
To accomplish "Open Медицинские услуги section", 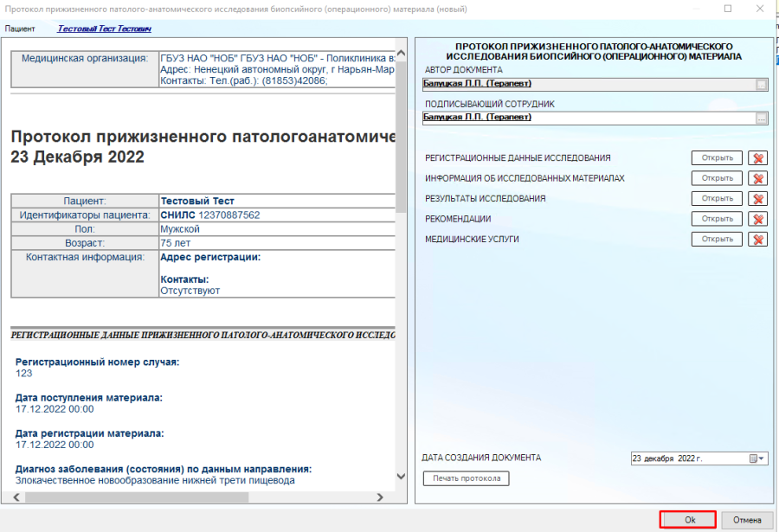I will [717, 240].
